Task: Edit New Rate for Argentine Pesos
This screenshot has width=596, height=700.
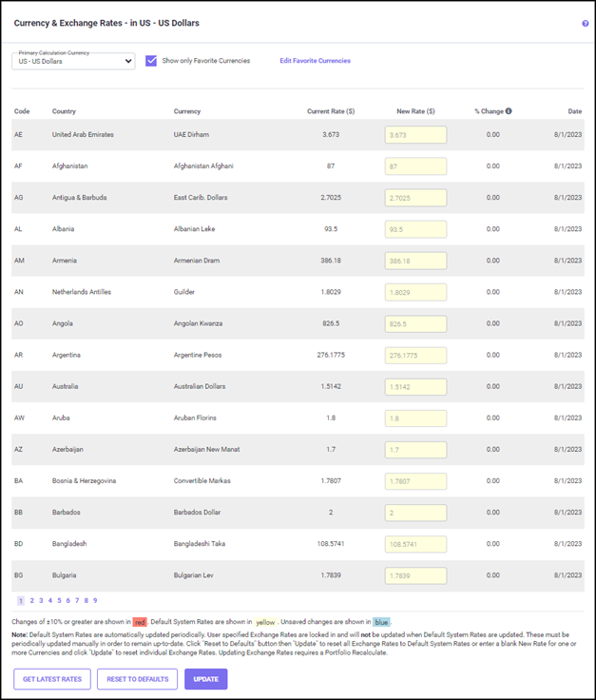Action: coord(415,356)
